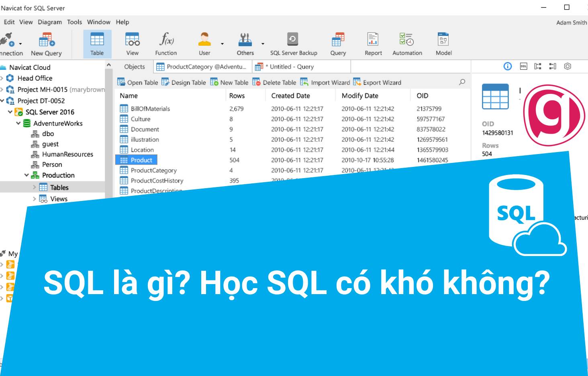Expand the Tables node in the sidebar
This screenshot has height=376, width=588.
(35, 187)
